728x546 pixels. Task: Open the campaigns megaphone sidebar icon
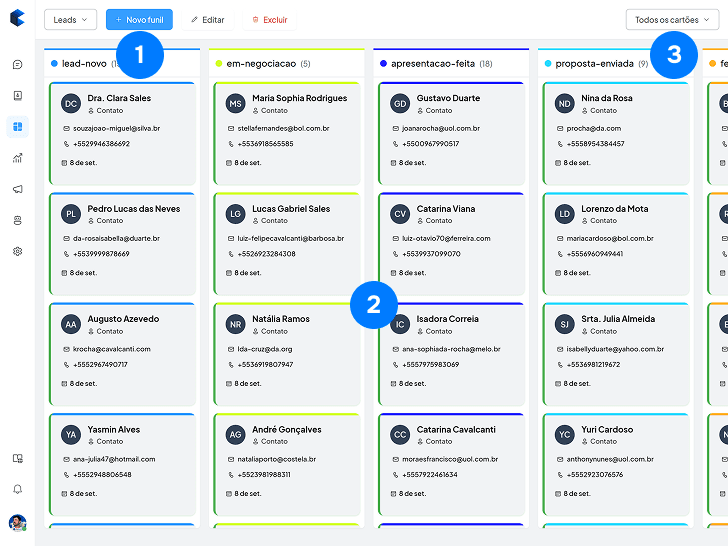(17, 189)
